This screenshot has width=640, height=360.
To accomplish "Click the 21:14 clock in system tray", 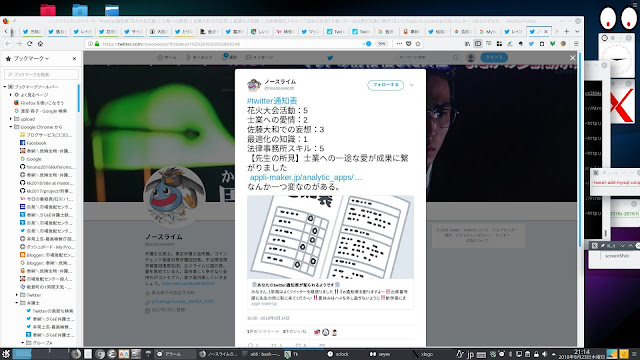I will pyautogui.click(x=582, y=352).
